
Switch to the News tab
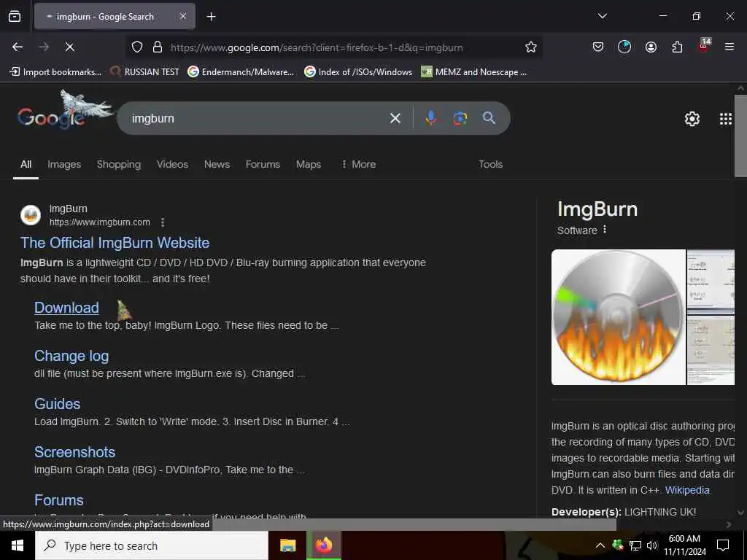[217, 164]
